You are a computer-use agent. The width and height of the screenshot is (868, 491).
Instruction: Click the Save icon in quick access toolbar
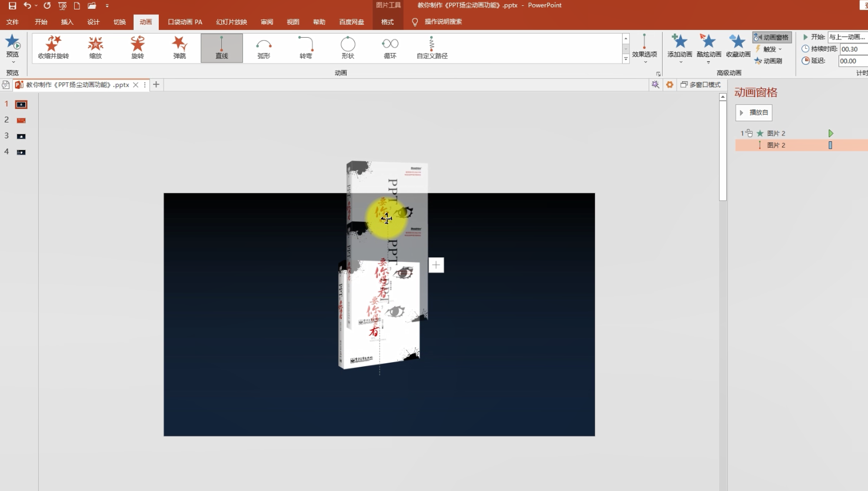pos(12,5)
